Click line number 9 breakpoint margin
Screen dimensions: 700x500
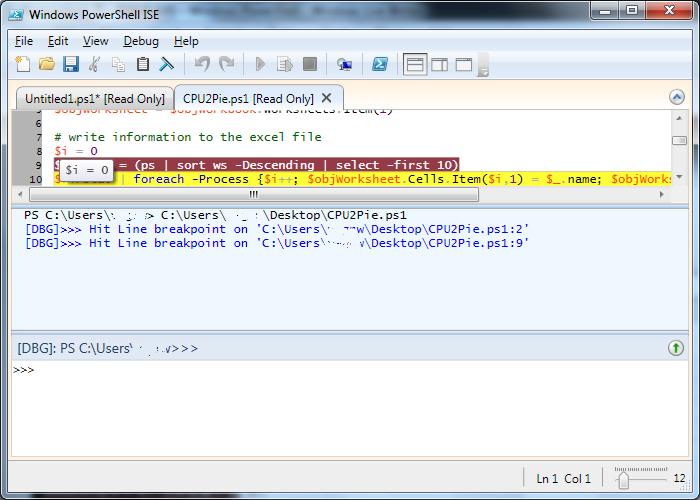(x=38, y=165)
